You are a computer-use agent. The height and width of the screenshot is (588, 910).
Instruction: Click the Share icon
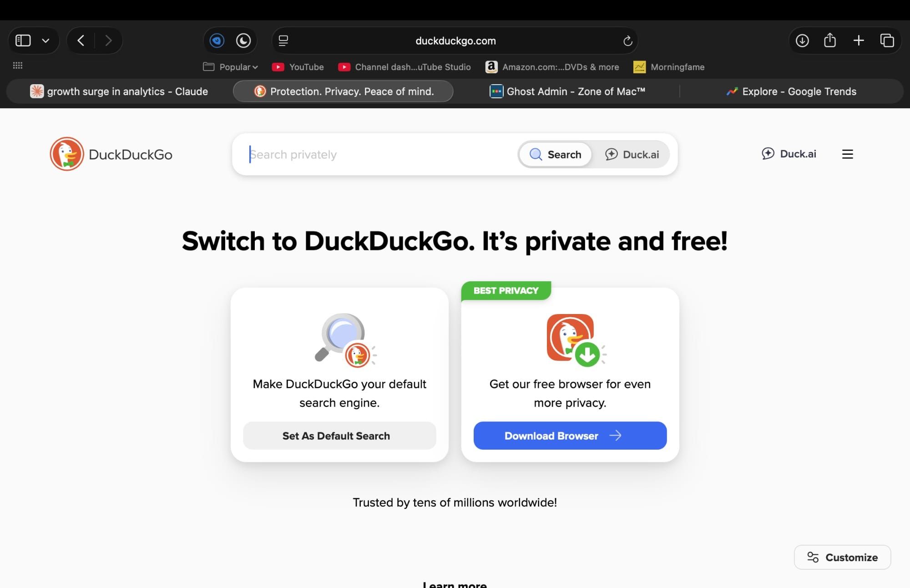pyautogui.click(x=830, y=41)
